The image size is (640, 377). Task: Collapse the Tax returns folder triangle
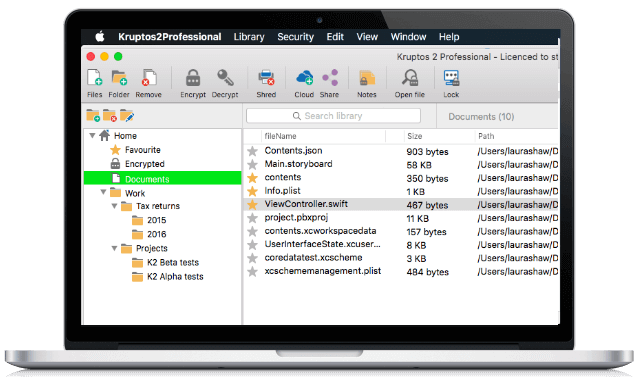pyautogui.click(x=114, y=206)
